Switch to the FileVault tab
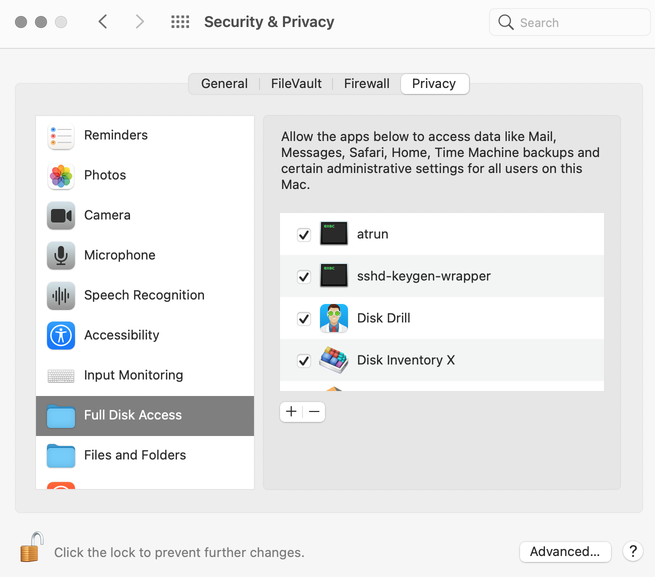Image resolution: width=655 pixels, height=577 pixels. tap(296, 84)
